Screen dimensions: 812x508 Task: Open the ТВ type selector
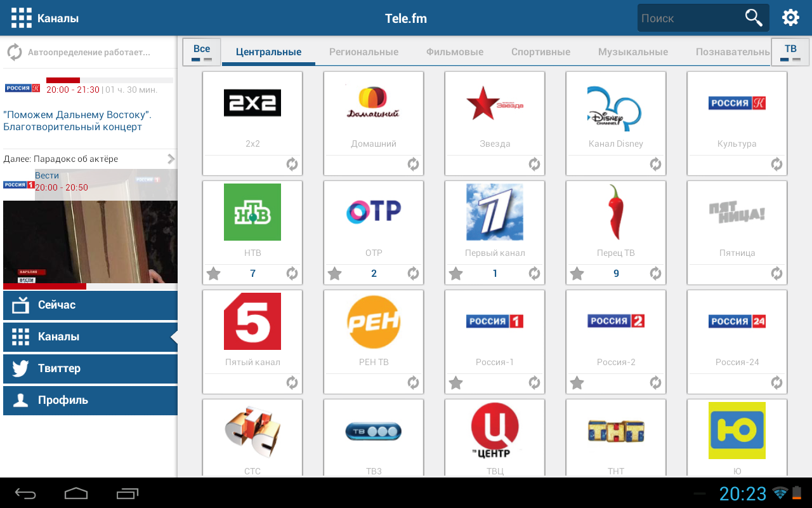pyautogui.click(x=790, y=52)
